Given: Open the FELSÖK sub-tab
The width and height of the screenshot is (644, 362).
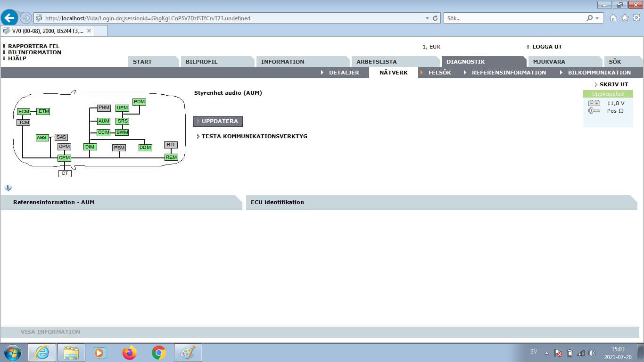Looking at the screenshot, I should pos(439,73).
